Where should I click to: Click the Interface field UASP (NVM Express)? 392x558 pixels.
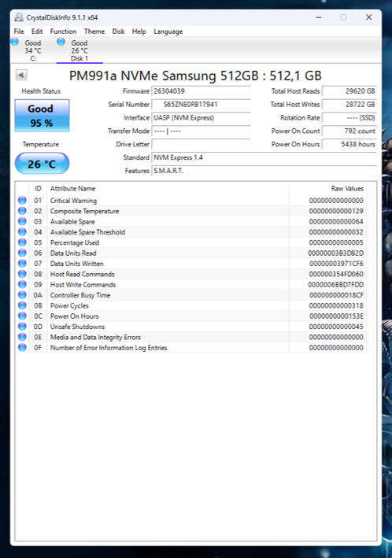point(202,117)
